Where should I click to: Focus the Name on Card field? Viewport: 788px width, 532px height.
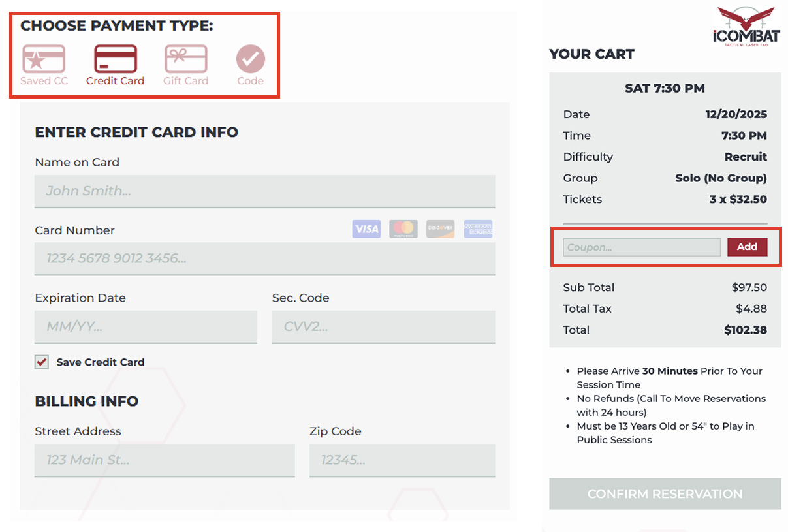coord(264,191)
